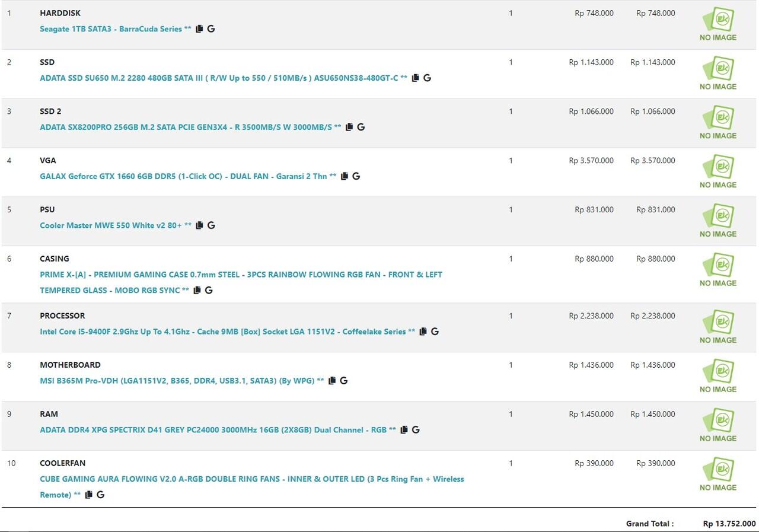
Task: Open the ADATA DDR4 XPG SPECTRIX link
Action: [218, 431]
